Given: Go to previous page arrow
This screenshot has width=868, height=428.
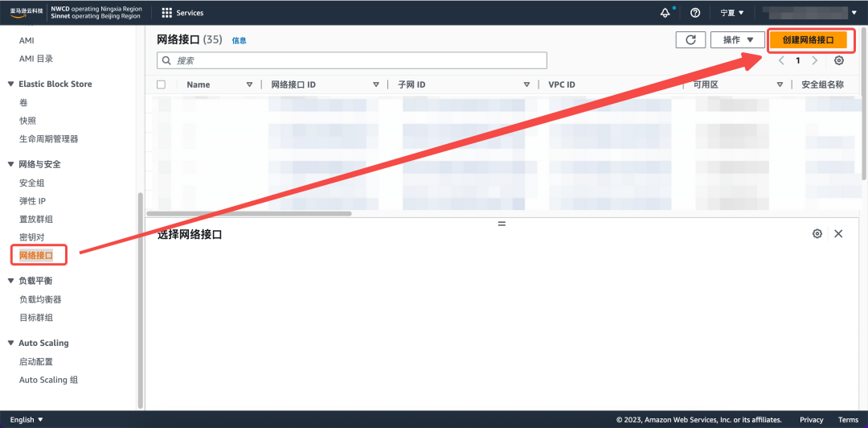Looking at the screenshot, I should pos(781,60).
